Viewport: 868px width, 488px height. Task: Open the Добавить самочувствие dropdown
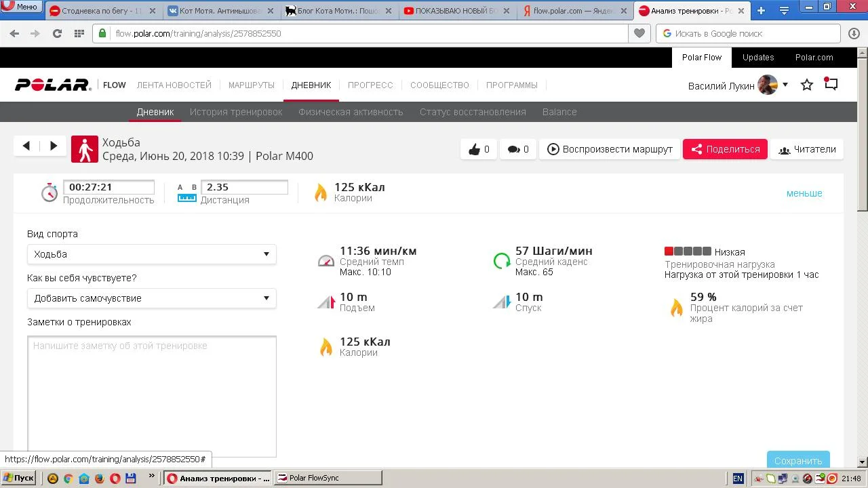(x=152, y=298)
